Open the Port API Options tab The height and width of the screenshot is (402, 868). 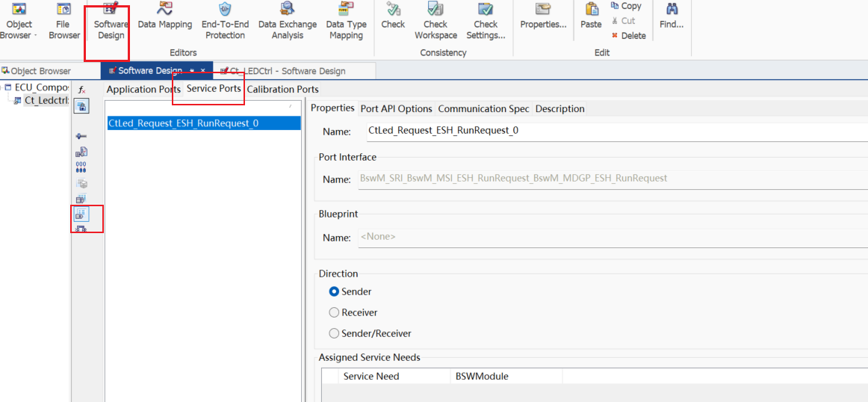397,108
